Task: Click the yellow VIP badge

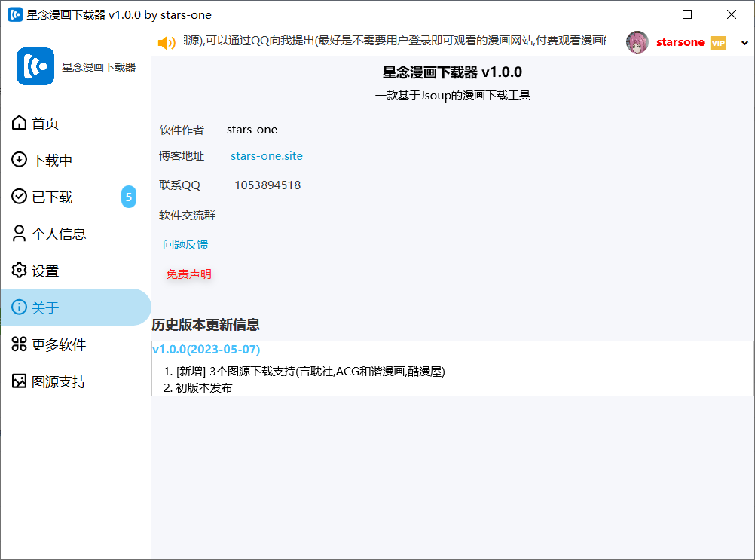Action: click(717, 43)
